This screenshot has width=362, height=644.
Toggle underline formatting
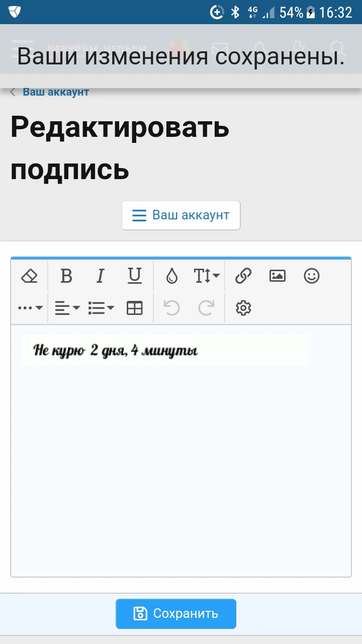(x=135, y=276)
